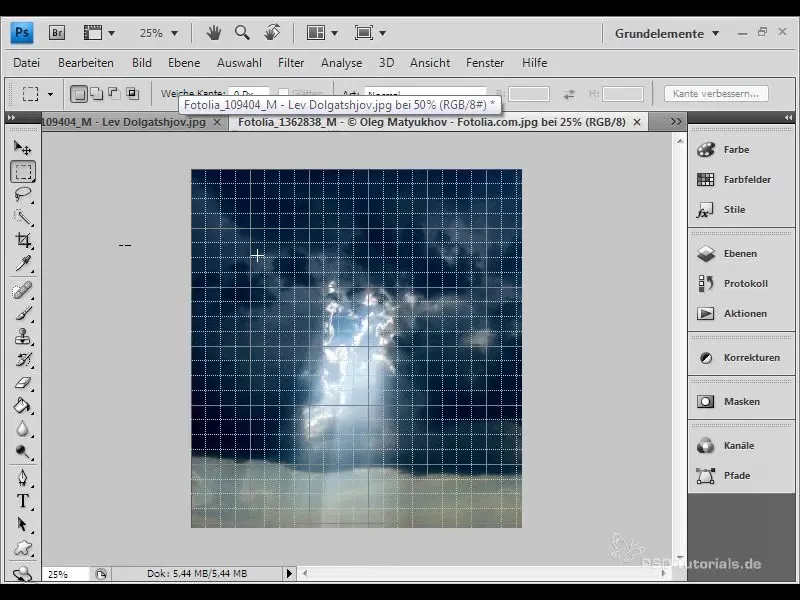800x600 pixels.
Task: Open the Bild menu
Action: click(142, 63)
